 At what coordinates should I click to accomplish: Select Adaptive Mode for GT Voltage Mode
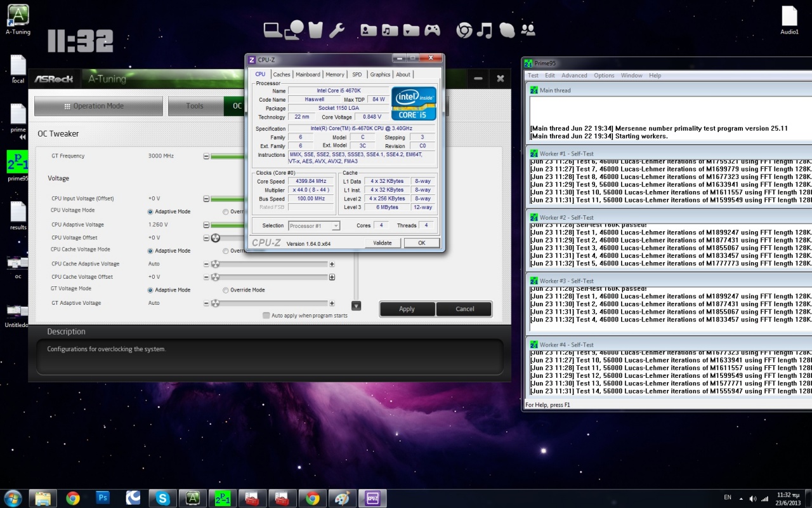pyautogui.click(x=150, y=290)
